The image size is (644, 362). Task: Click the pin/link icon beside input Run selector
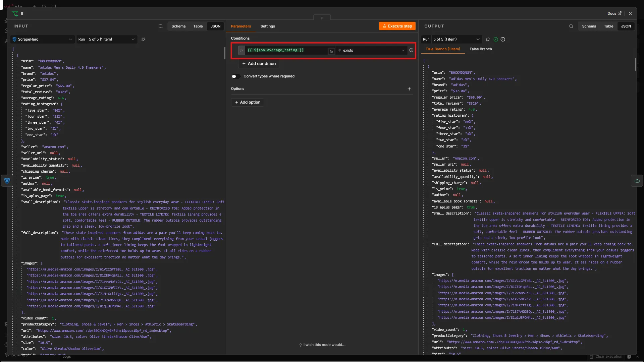click(143, 39)
